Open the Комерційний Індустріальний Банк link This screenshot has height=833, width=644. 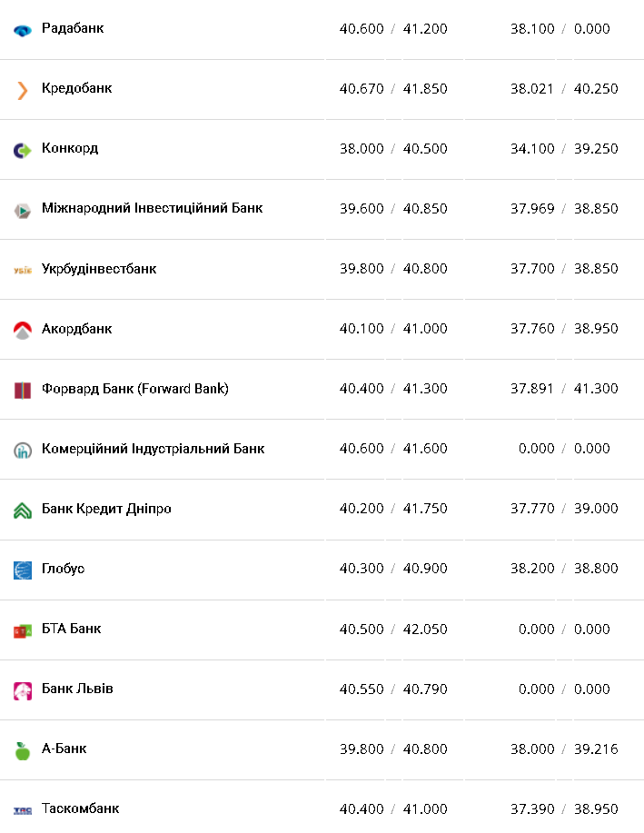click(x=153, y=448)
